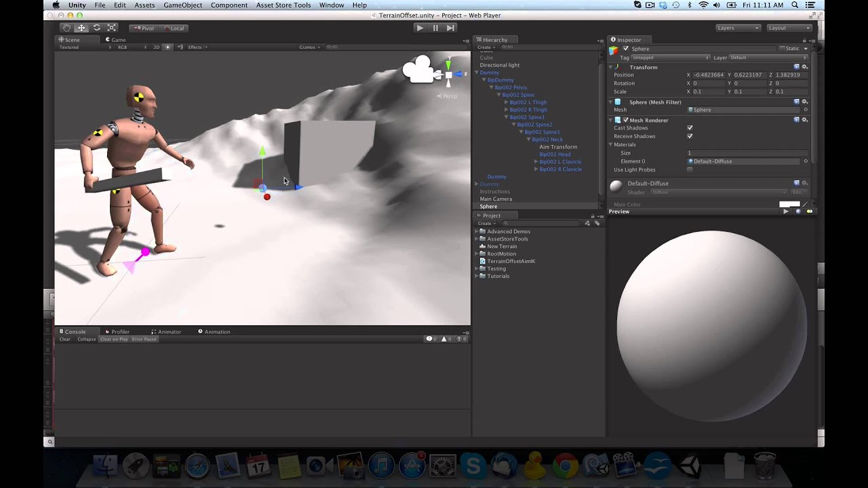Click the Preview lighting toggle icon

pos(809,211)
